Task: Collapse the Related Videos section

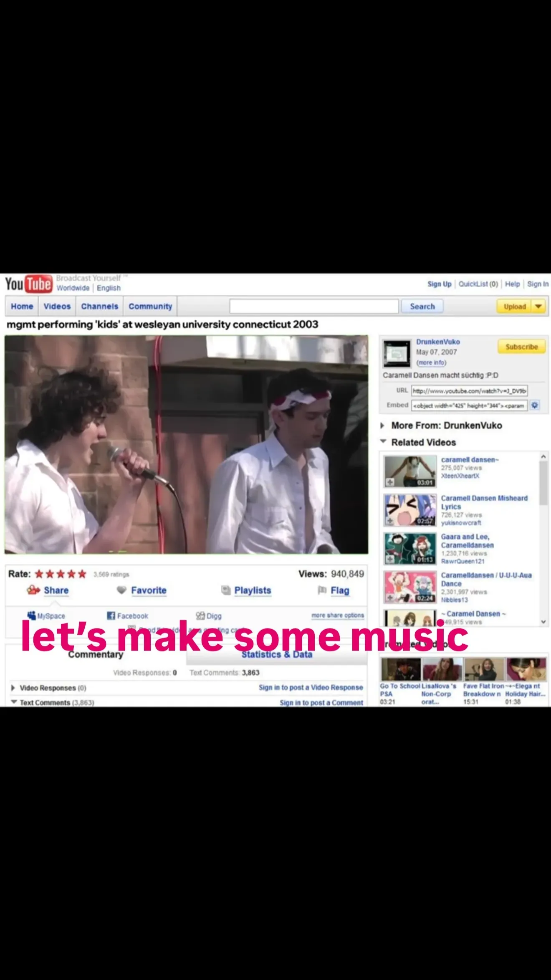Action: click(x=383, y=442)
